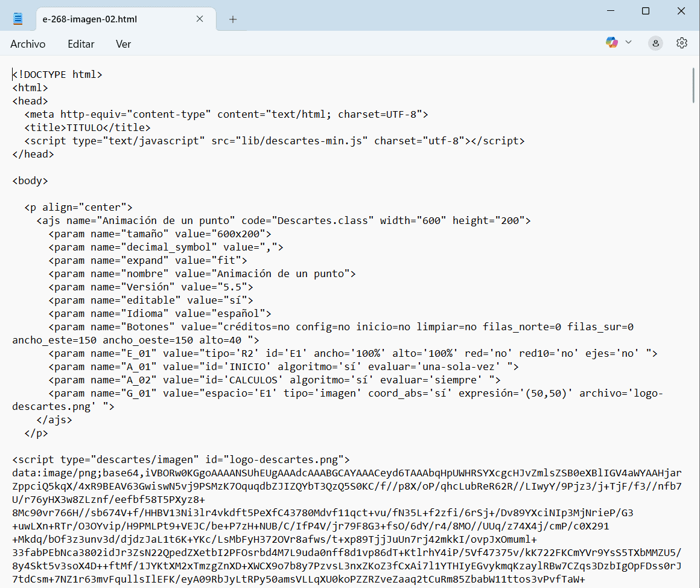This screenshot has width=700, height=588.
Task: Click the vertical scrollbar thumb
Action: click(x=693, y=85)
